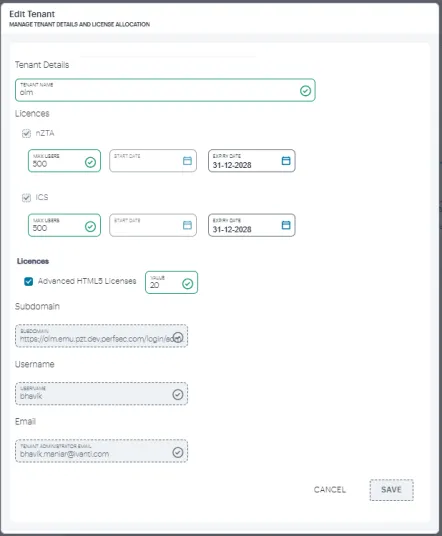Edit the Advanced HTML5 Value field showing 20
Image resolution: width=442 pixels, height=536 pixels.
(x=171, y=282)
